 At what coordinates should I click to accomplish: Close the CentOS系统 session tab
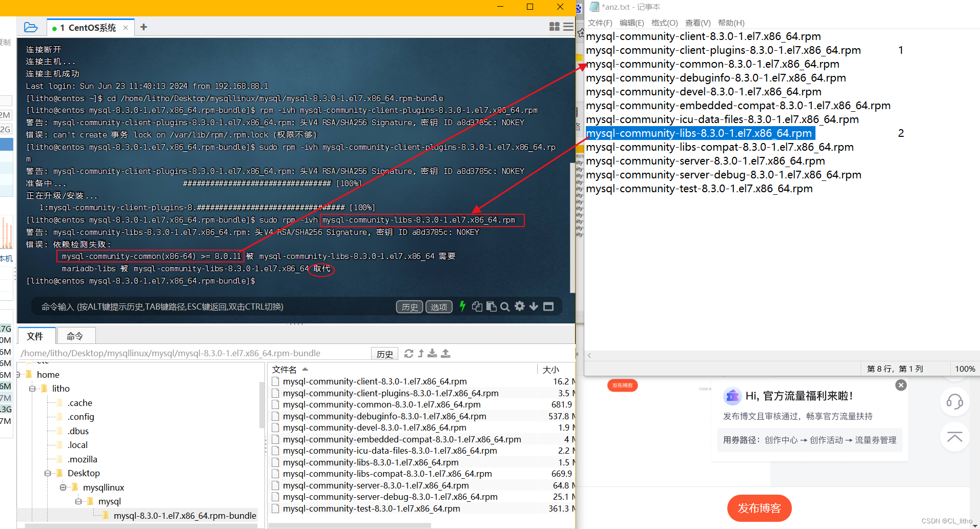click(126, 28)
